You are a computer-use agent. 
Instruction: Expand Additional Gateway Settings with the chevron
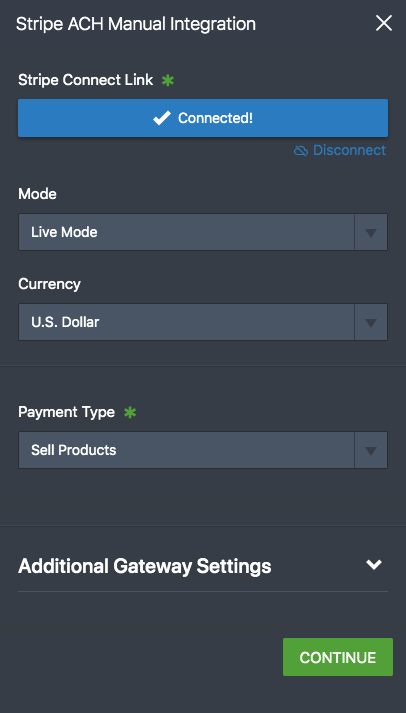click(x=374, y=565)
